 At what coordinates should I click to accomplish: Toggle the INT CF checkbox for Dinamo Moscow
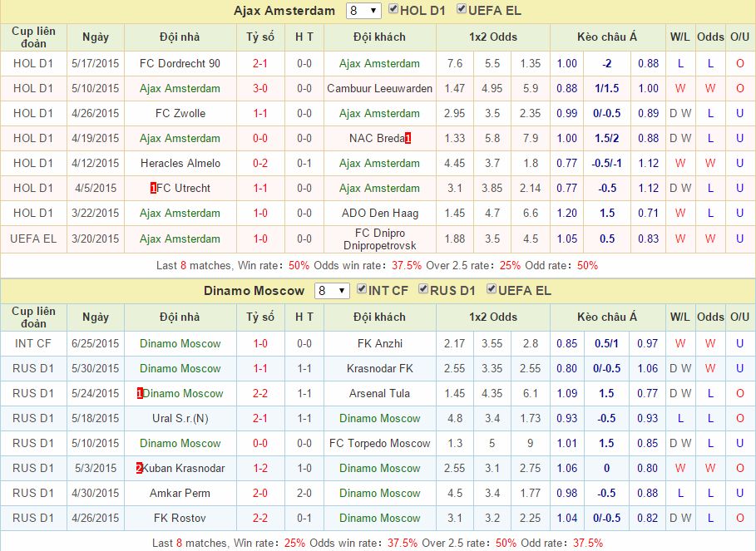point(362,289)
